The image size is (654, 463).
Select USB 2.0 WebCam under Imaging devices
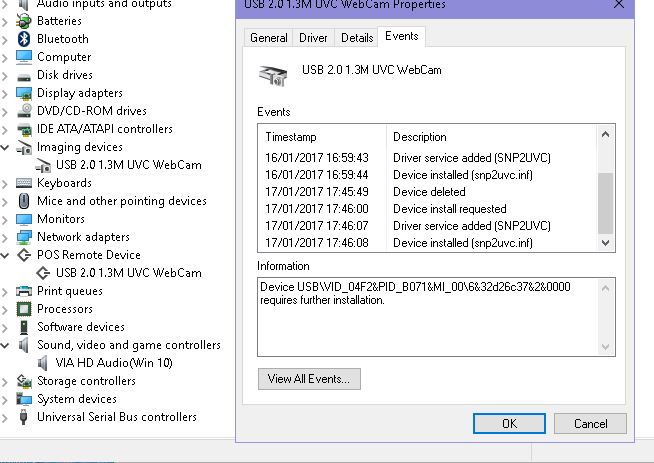tap(129, 165)
